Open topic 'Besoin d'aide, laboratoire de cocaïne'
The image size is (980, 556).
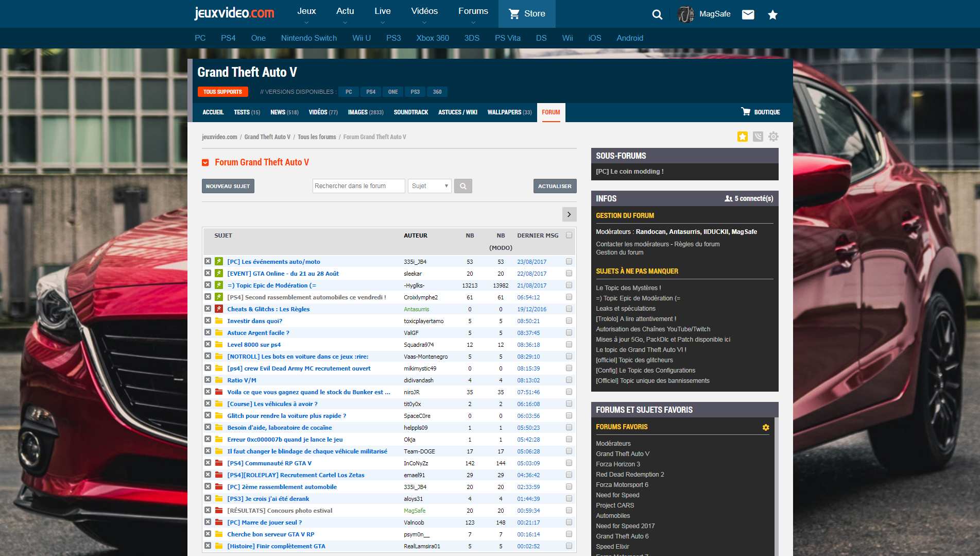point(280,428)
